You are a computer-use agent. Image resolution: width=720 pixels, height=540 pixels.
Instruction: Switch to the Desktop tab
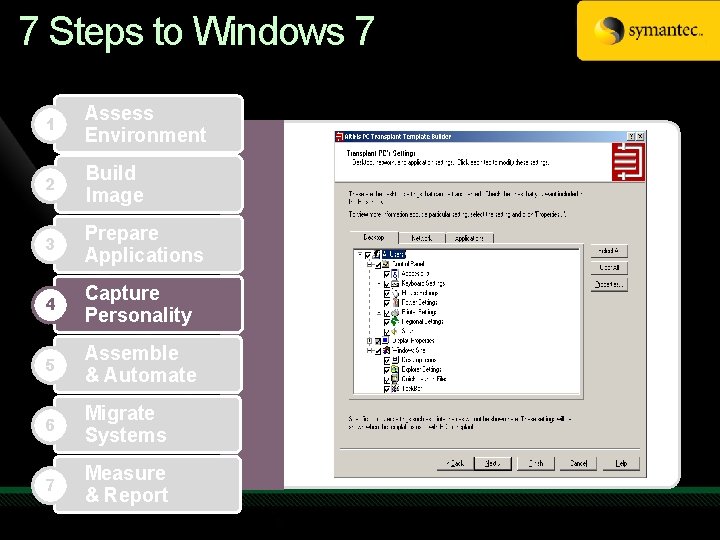click(x=374, y=237)
